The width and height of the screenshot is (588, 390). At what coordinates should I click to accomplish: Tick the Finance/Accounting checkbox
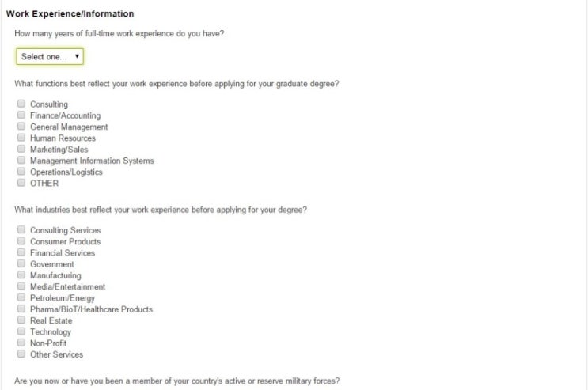pos(21,115)
